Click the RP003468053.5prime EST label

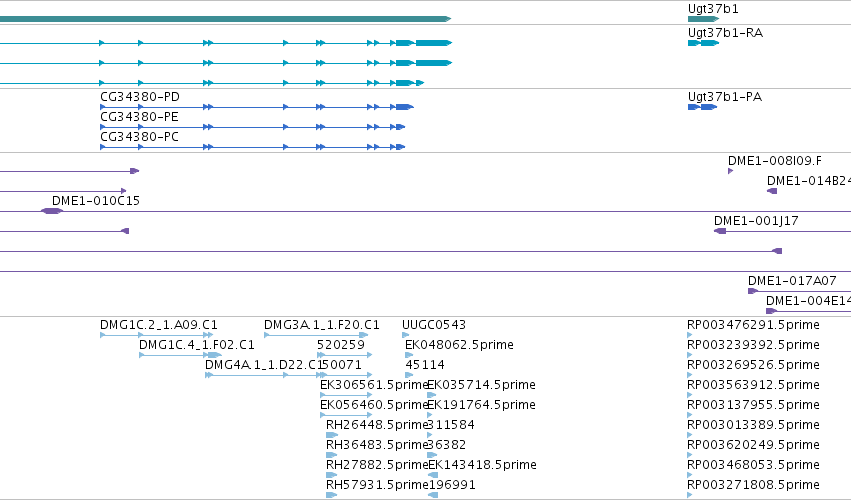[753, 465]
